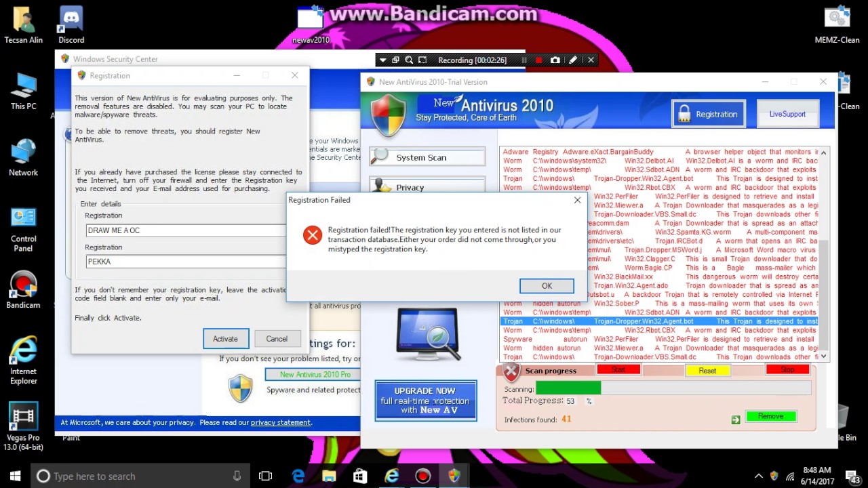
Task: Select System Scan in the antivirus sidebar
Action: pyautogui.click(x=427, y=157)
